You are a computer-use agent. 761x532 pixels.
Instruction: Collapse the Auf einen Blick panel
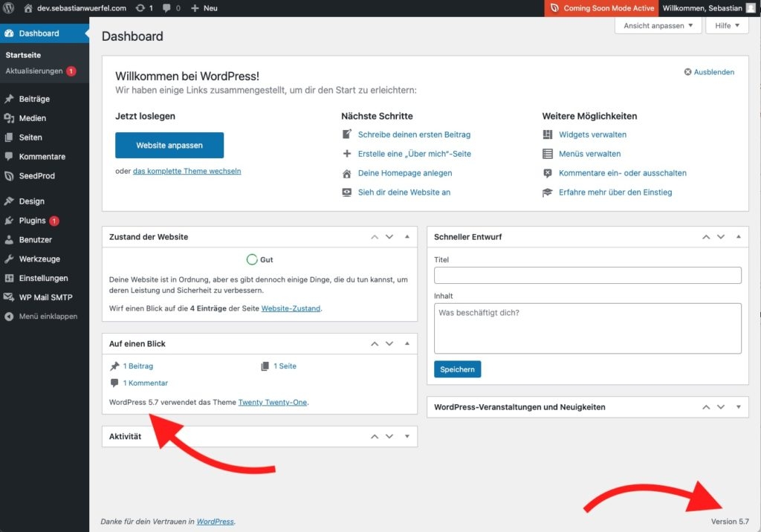pos(407,344)
